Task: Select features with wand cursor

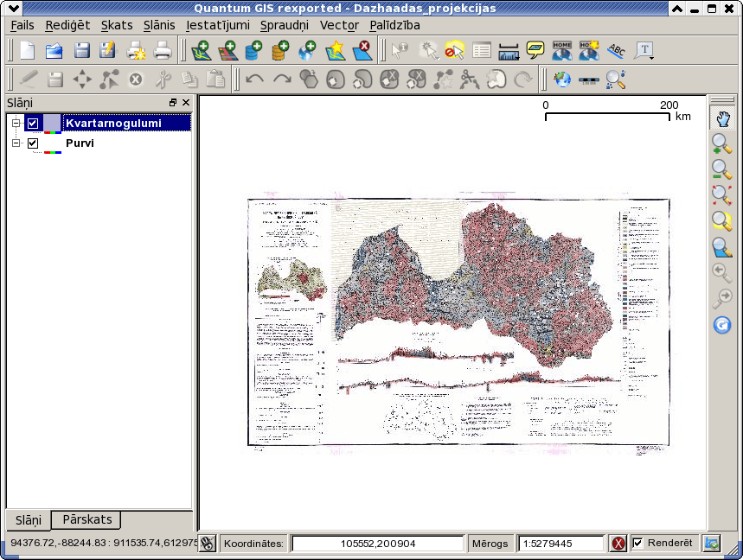Action: tap(428, 50)
